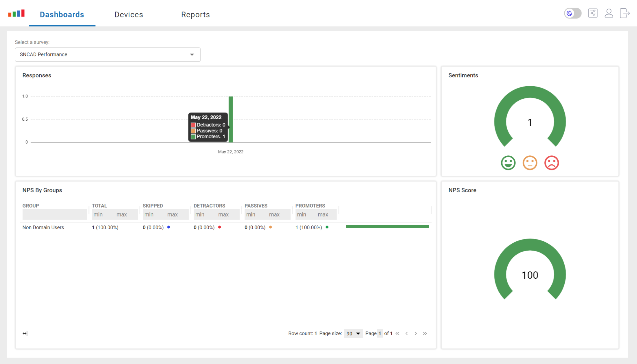Sort by the GROUP column header
The width and height of the screenshot is (637, 364).
[x=31, y=206]
